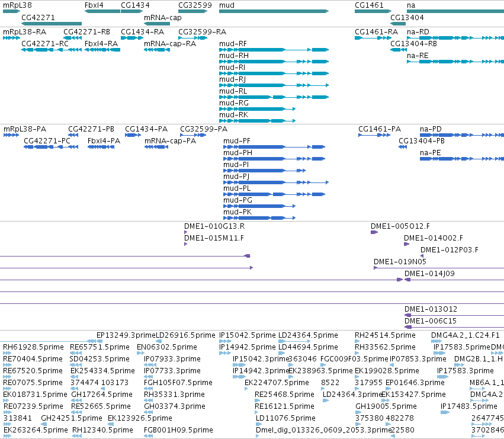
Task: Click transcript na-RD
Action: tap(455, 38)
